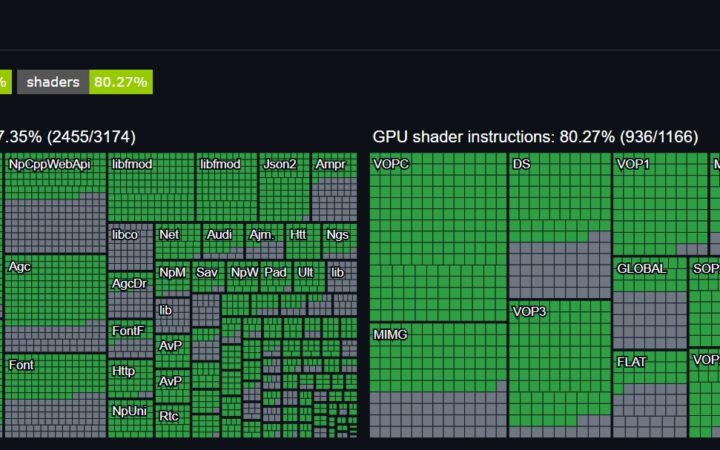Click the MIMG shader instruction block
Screen dimensions: 720x450
(438, 380)
